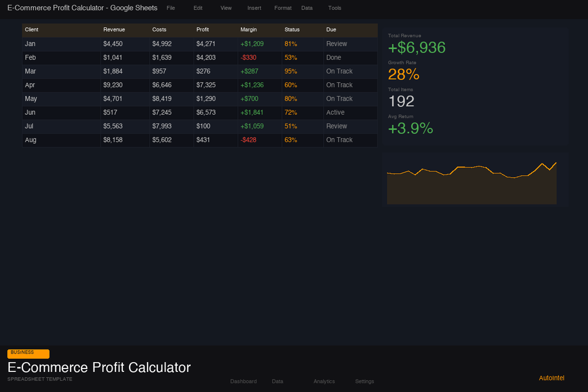
Task: Select the May row label
Action: pos(31,99)
